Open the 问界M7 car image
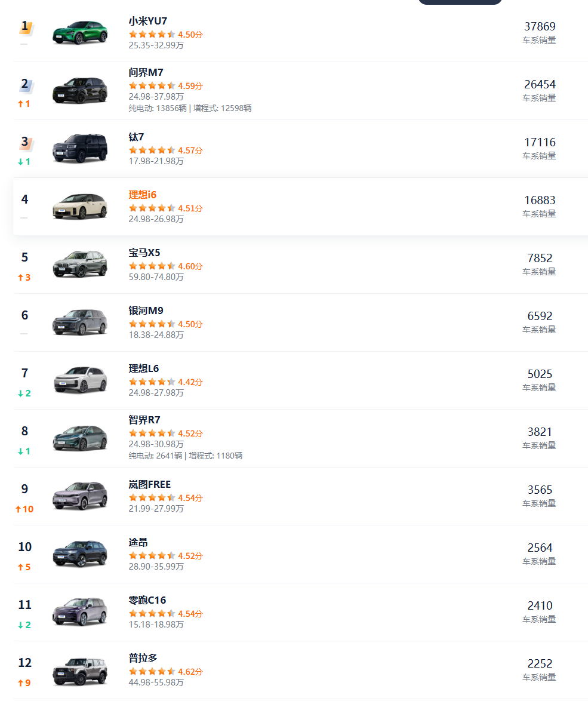The width and height of the screenshot is (588, 701). (79, 90)
